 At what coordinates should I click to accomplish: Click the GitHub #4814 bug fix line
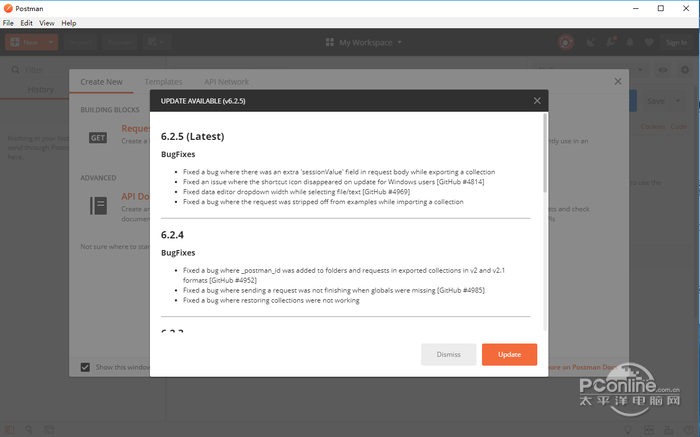coord(333,182)
